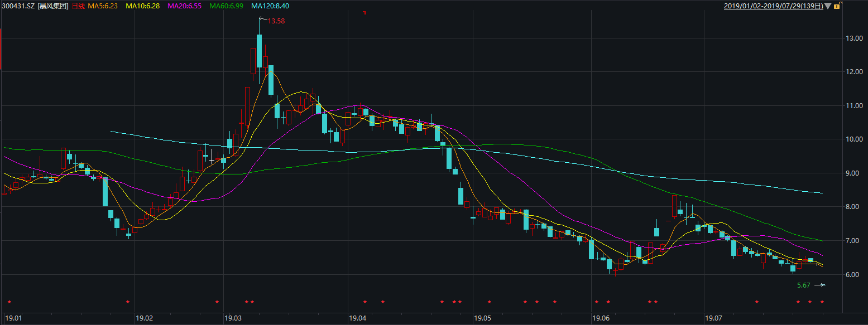Click the small red corner marker at chart top
This screenshot has height=325, width=868.
365,13
